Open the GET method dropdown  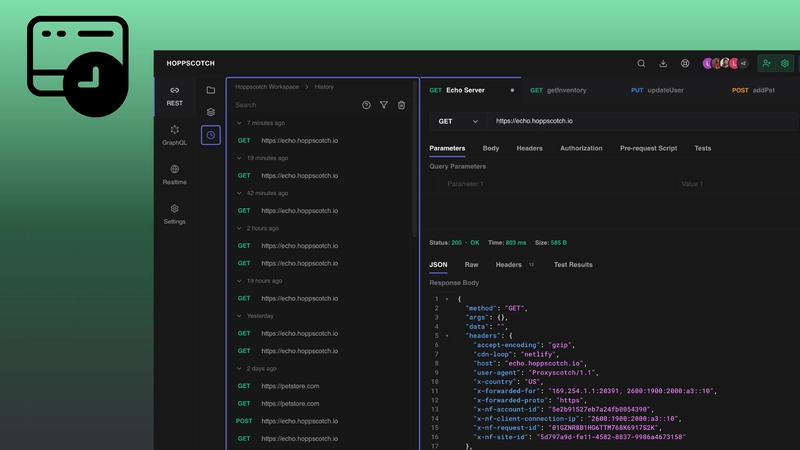(458, 121)
